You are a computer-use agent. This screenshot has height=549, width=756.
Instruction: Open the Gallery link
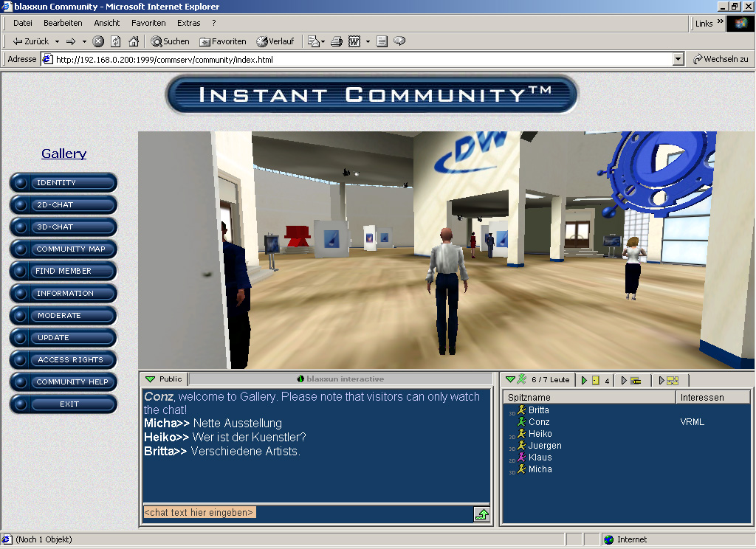[x=63, y=153]
